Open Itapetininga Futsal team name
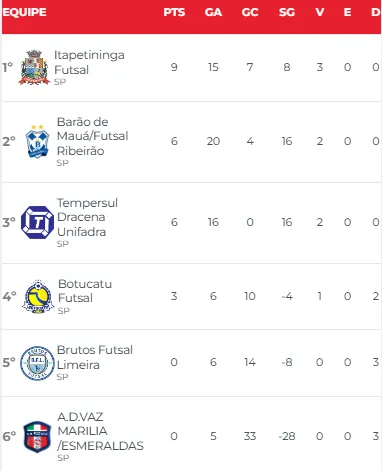Image resolution: width=382 pixels, height=471 pixels. [x=89, y=62]
